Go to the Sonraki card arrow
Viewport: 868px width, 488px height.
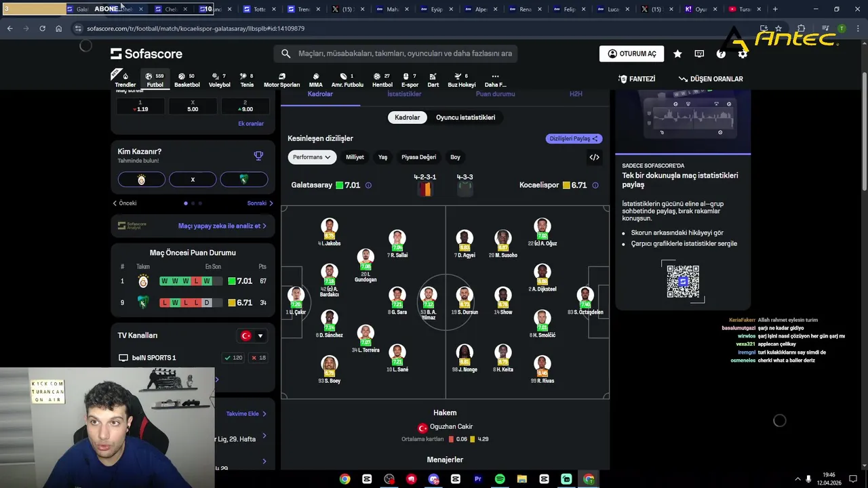[x=260, y=203]
